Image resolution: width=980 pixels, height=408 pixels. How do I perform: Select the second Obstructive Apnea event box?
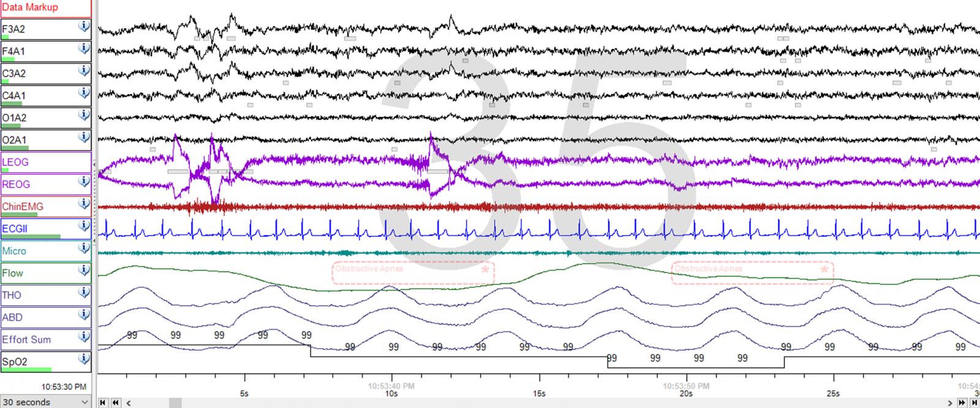752,273
